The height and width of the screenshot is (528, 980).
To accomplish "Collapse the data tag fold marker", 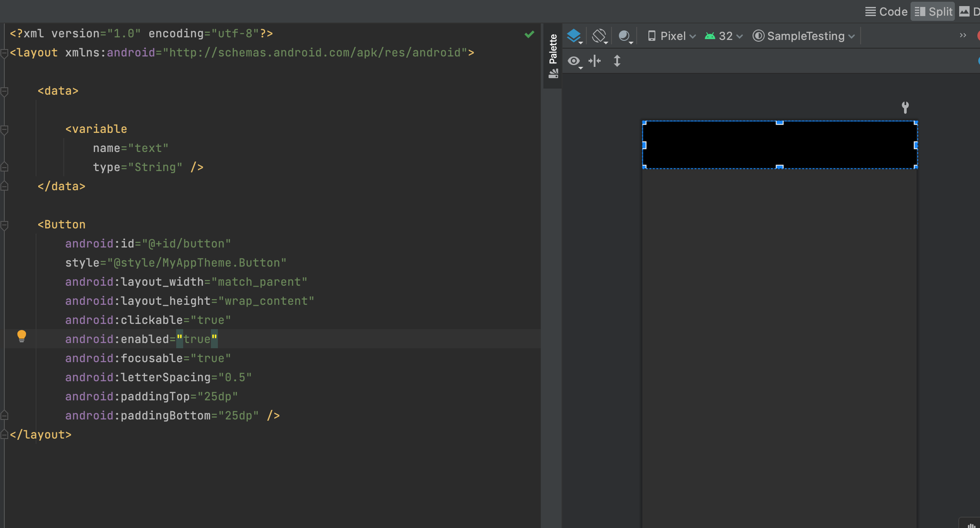I will [x=4, y=91].
